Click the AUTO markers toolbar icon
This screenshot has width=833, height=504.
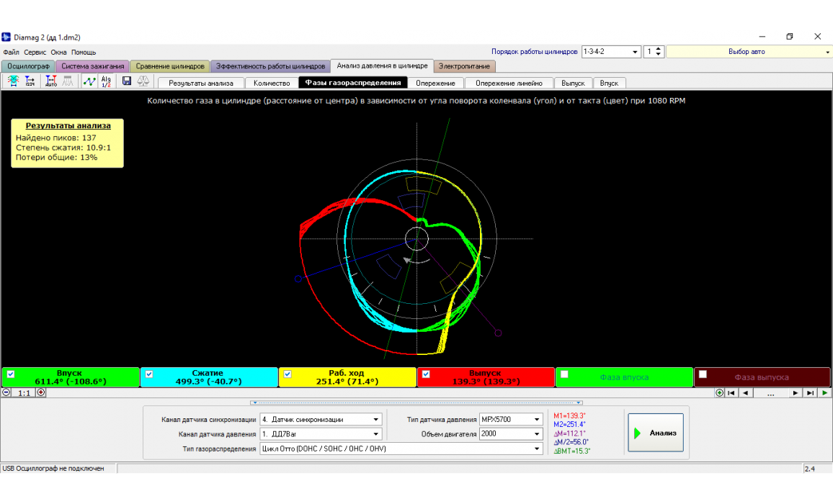pos(50,81)
